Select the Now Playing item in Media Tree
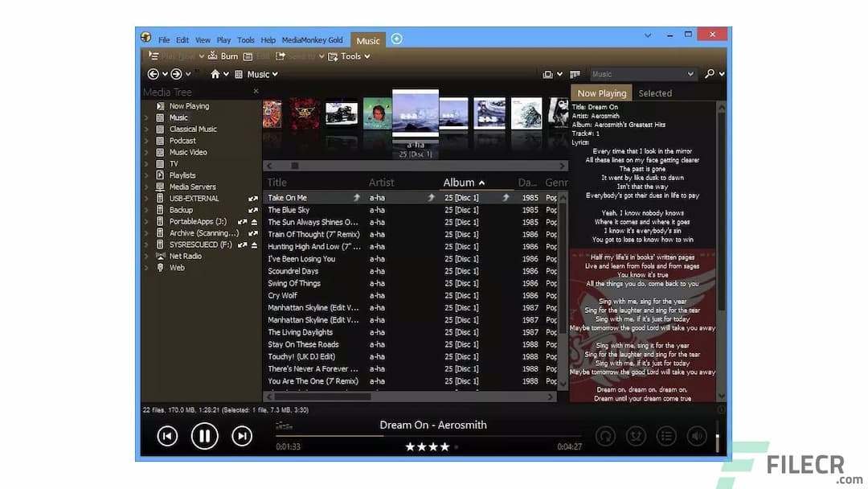868x489 pixels. coord(190,105)
